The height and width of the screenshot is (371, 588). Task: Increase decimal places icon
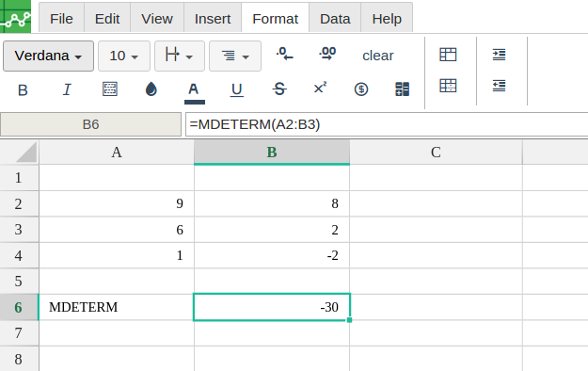327,54
